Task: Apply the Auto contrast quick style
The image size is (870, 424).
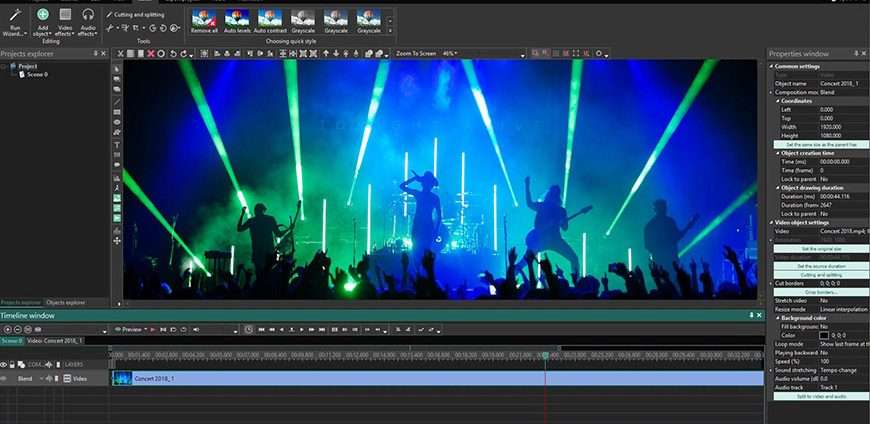Action: [270, 22]
